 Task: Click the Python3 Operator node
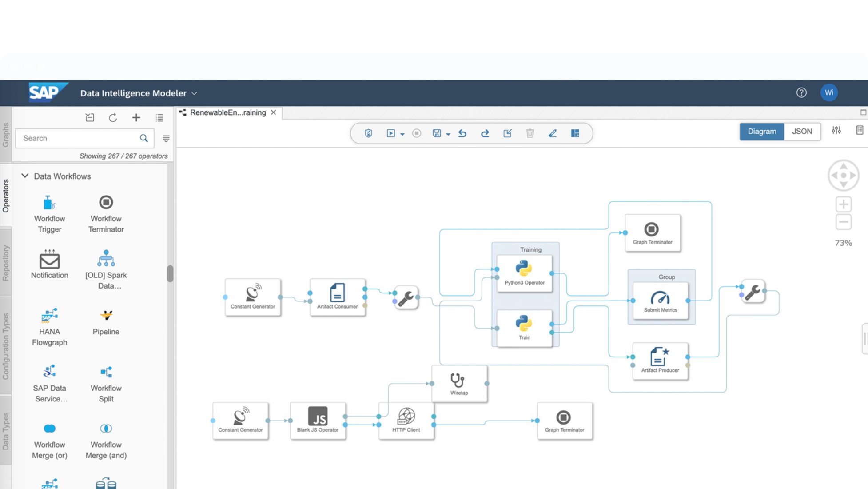pyautogui.click(x=524, y=273)
